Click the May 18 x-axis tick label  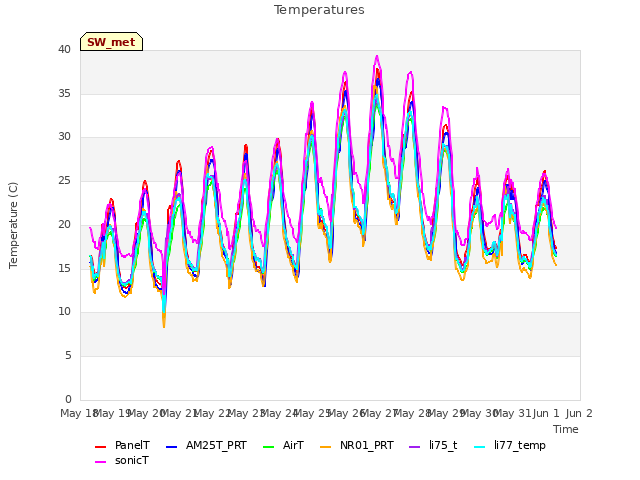(x=79, y=413)
